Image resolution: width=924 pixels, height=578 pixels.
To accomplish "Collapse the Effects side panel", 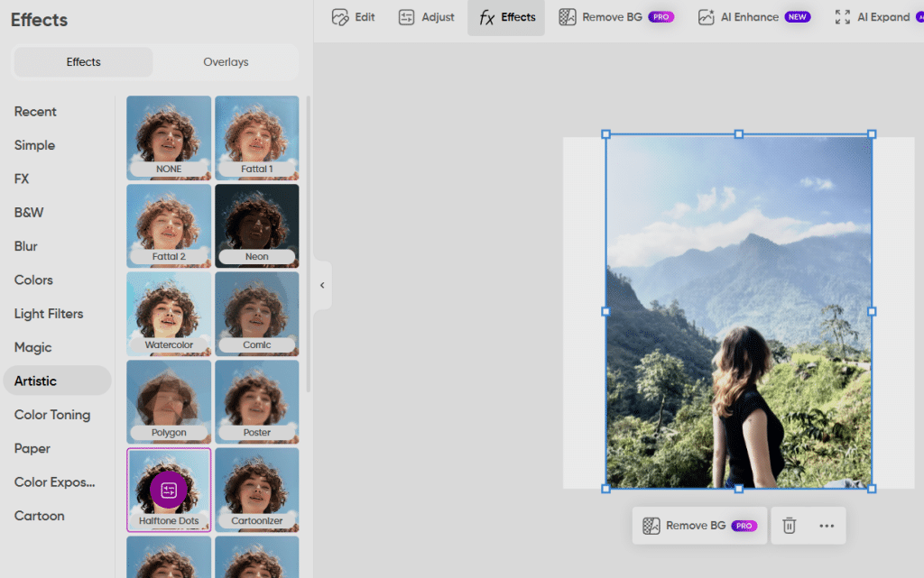I will pyautogui.click(x=322, y=285).
